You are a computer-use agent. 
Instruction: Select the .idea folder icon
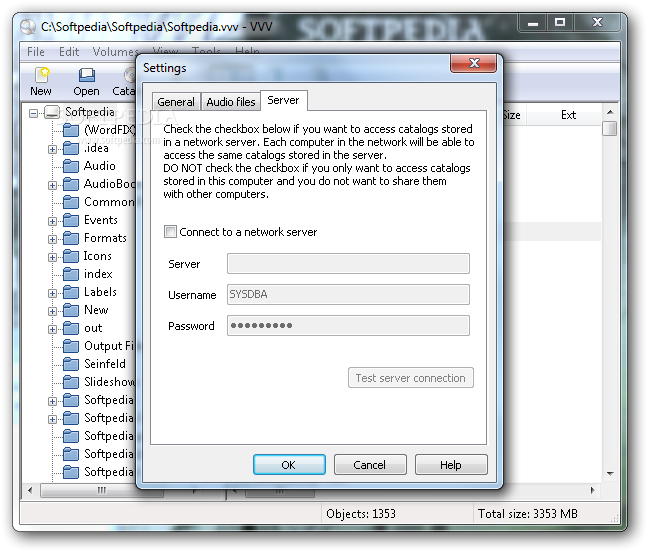coord(71,148)
